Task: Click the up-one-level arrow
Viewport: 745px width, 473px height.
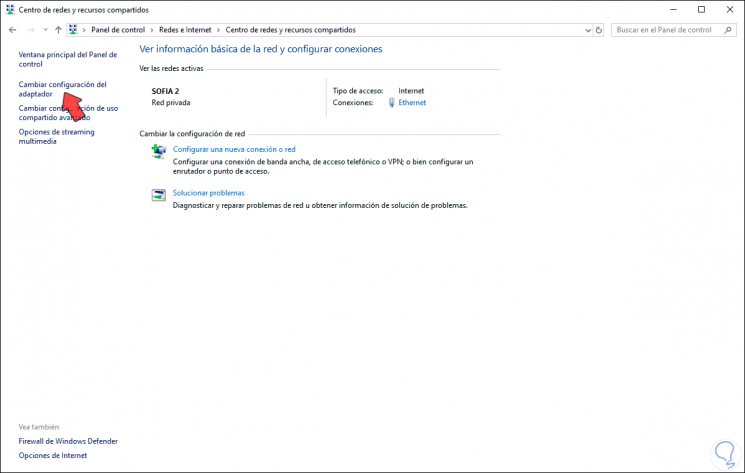Action: pos(58,30)
